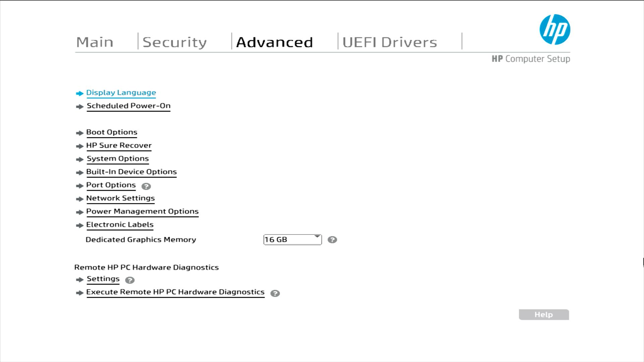This screenshot has height=362, width=644.
Task: Click the arrow icon beside Electronic Labels
Action: (79, 226)
